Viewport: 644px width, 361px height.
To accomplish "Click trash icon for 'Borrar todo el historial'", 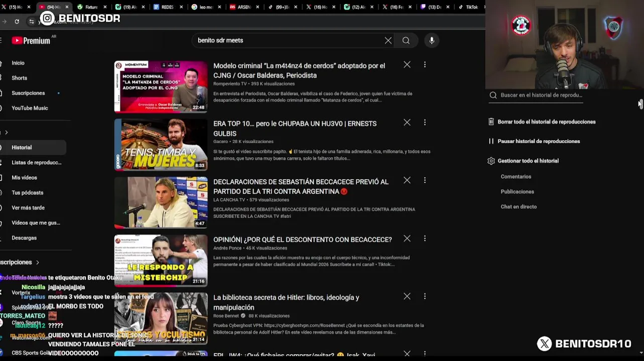I will (x=491, y=122).
